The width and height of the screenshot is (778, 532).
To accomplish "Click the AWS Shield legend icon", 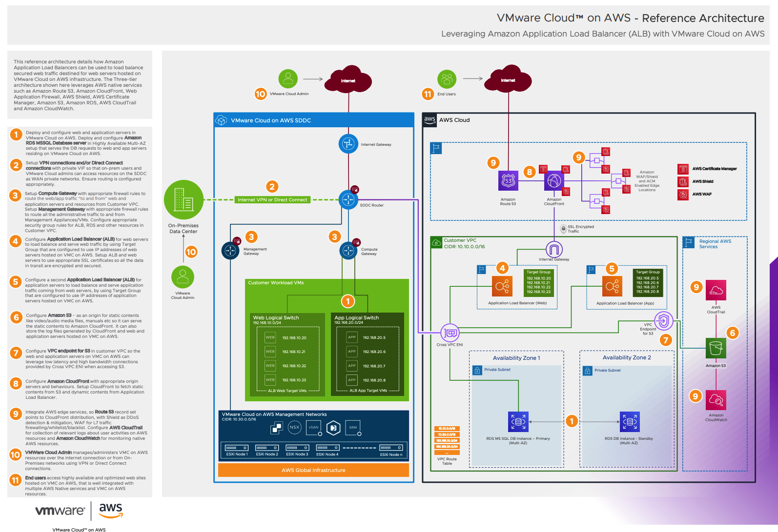I will 683,182.
